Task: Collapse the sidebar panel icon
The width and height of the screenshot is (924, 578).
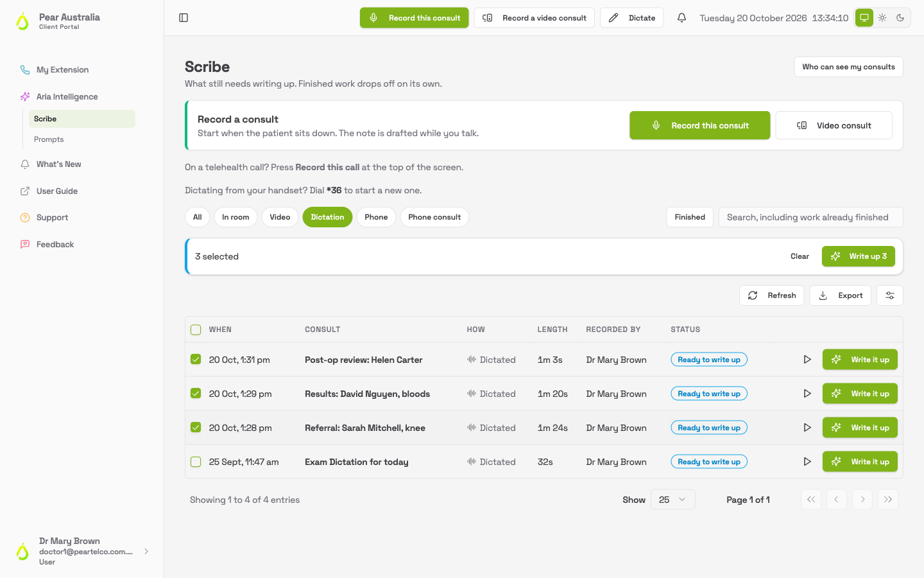Action: [x=184, y=18]
